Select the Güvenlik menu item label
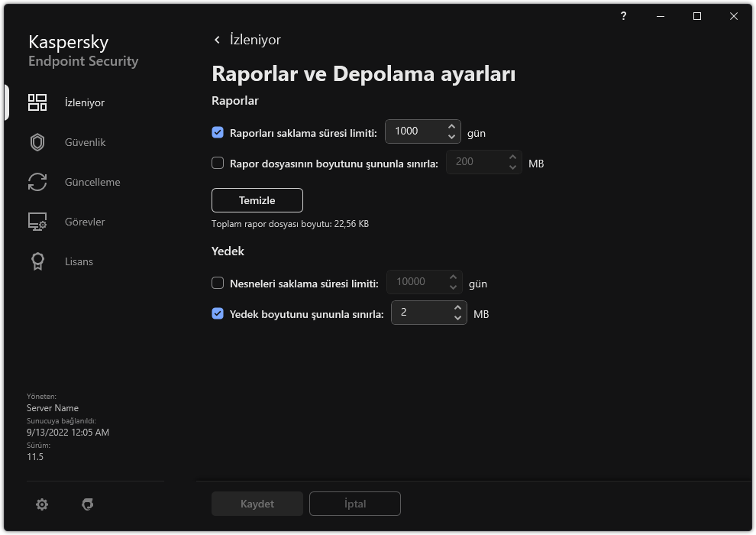 click(86, 142)
